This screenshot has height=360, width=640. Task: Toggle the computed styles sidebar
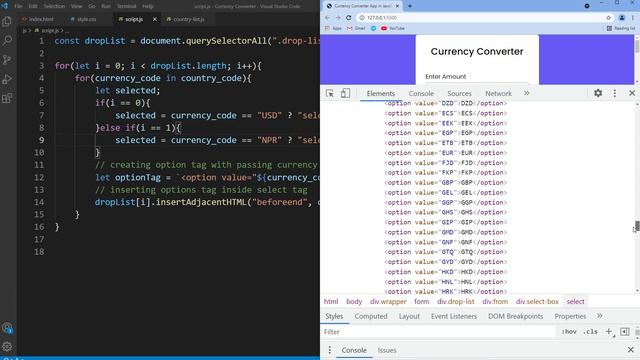pyautogui.click(x=624, y=332)
